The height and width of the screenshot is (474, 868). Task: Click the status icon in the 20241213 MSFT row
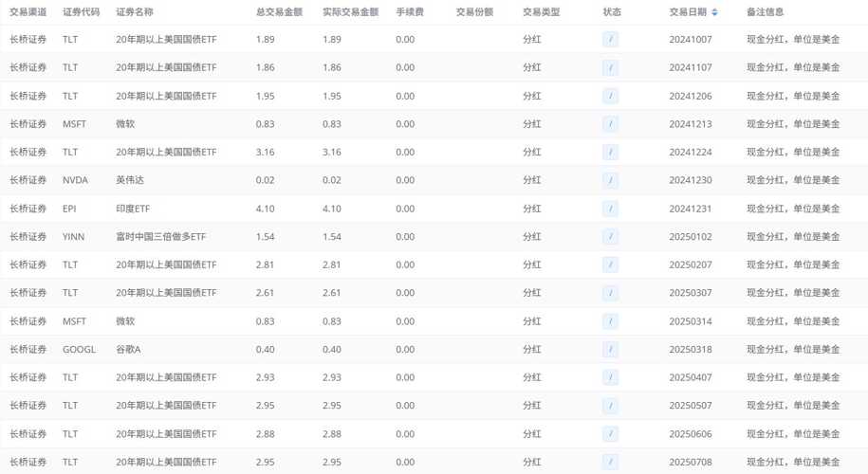pyautogui.click(x=611, y=124)
